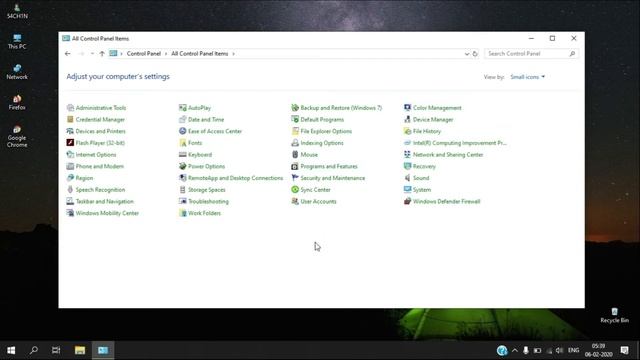Image resolution: width=640 pixels, height=360 pixels.
Task: Click the Recovery icon
Action: coord(407,166)
